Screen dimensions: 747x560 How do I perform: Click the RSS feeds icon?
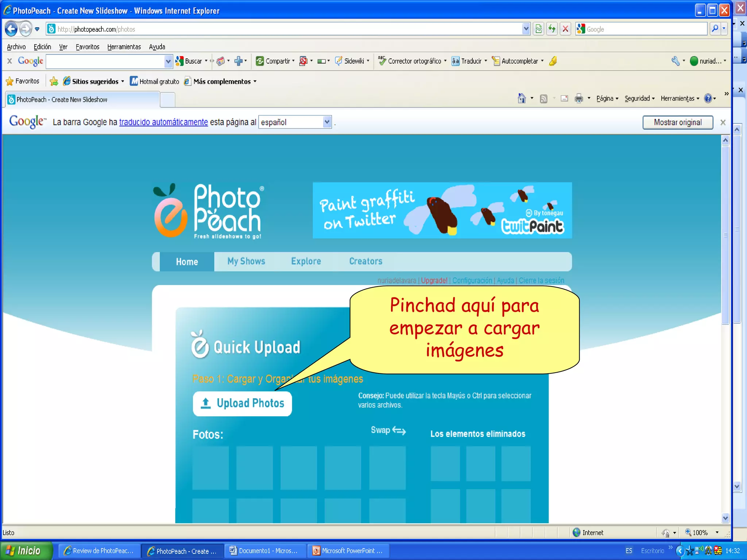(x=543, y=98)
